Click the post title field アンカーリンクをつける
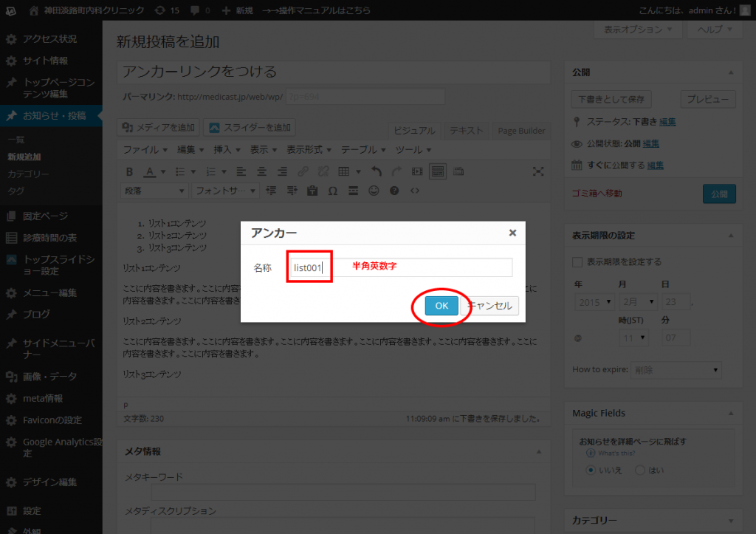This screenshot has height=534, width=756. point(334,72)
